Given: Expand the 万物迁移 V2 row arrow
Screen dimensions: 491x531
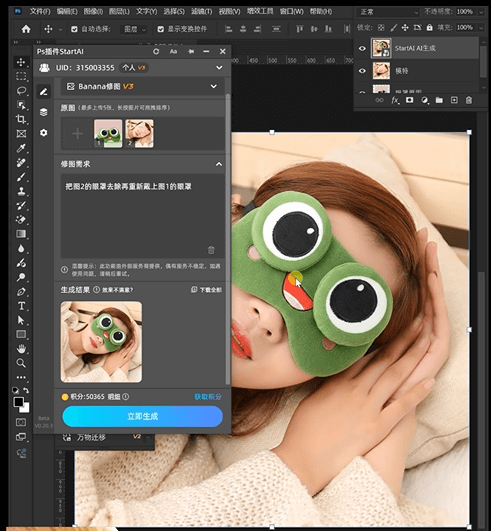Looking at the screenshot, I should pyautogui.click(x=148, y=437).
